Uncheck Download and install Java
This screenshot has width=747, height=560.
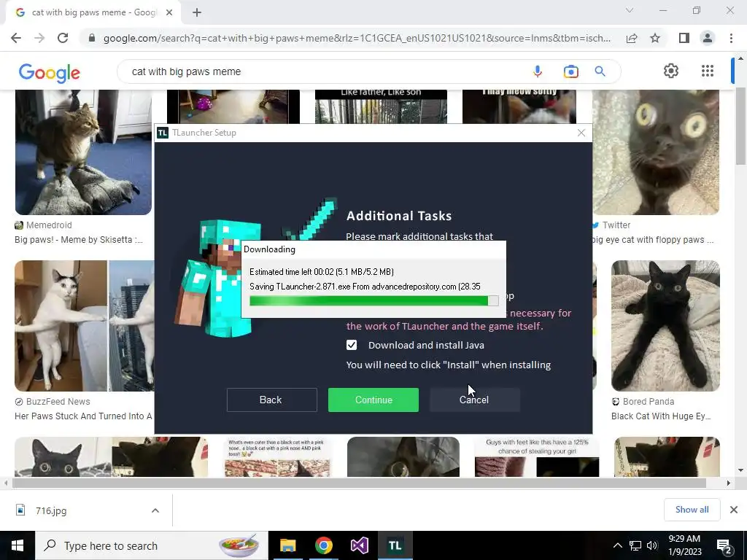pos(352,345)
